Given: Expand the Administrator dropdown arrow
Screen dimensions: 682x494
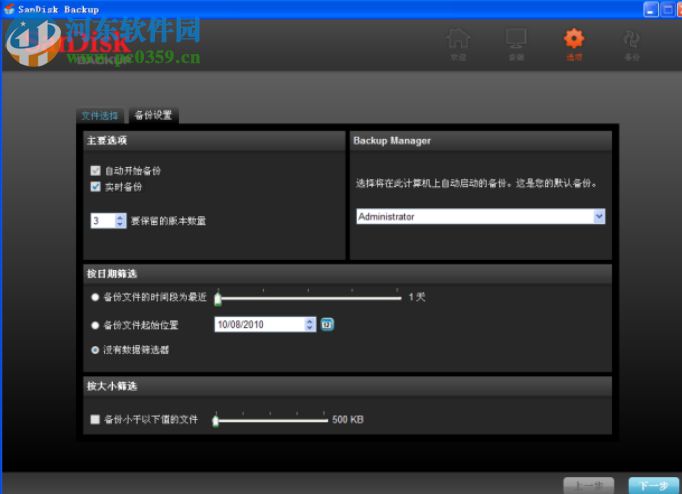Looking at the screenshot, I should (599, 216).
